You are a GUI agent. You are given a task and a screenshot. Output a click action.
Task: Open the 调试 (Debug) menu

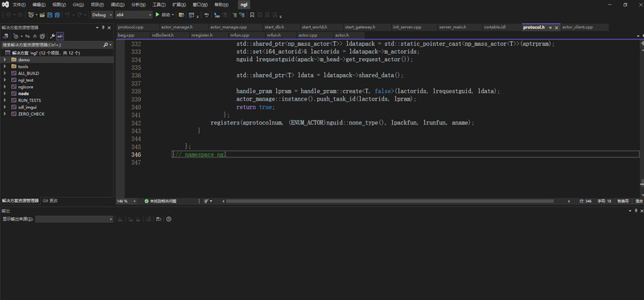[x=117, y=5]
